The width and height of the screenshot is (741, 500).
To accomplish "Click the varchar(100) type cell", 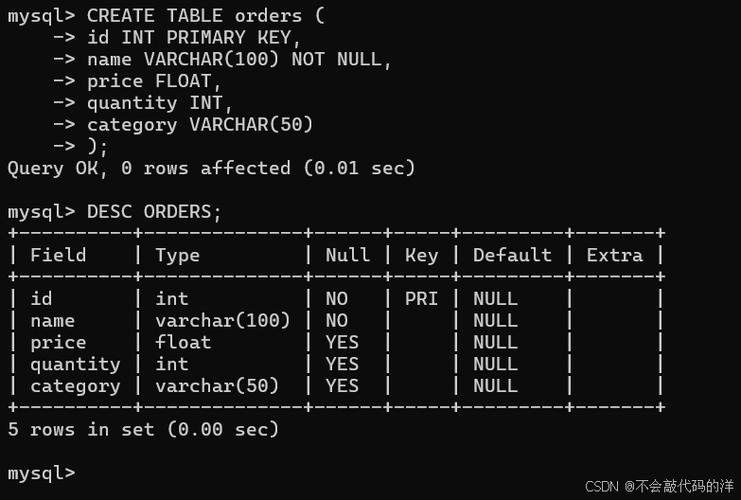I will [x=222, y=320].
